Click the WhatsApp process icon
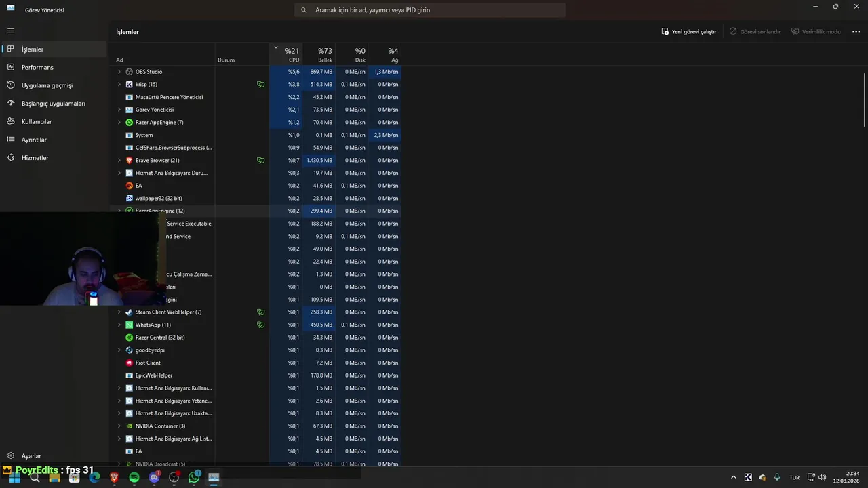Screen dimensions: 868x488 point(130,325)
